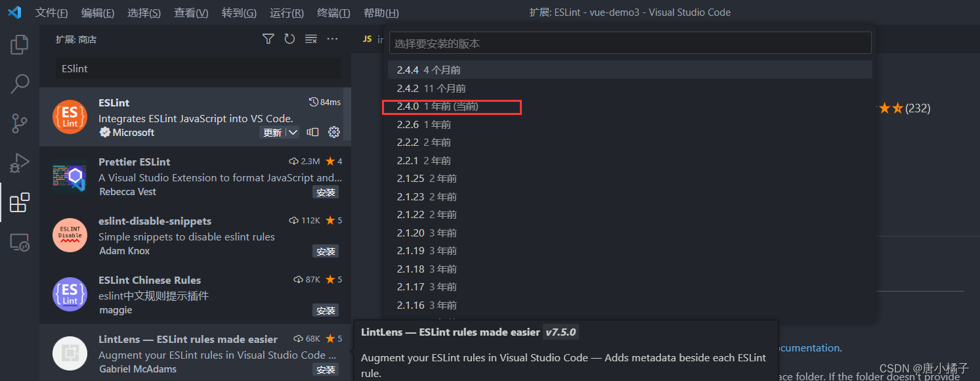Open the 帮助(H) menu
The height and width of the screenshot is (381, 980).
click(381, 12)
